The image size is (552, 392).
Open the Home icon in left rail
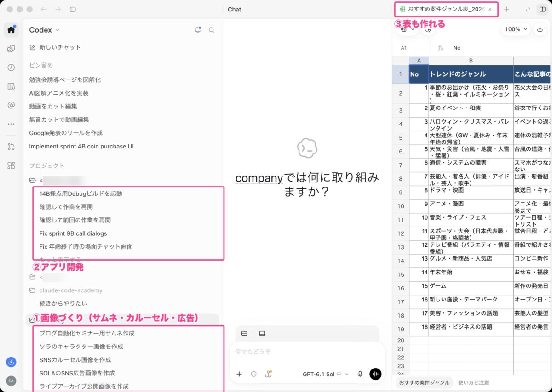(x=11, y=30)
